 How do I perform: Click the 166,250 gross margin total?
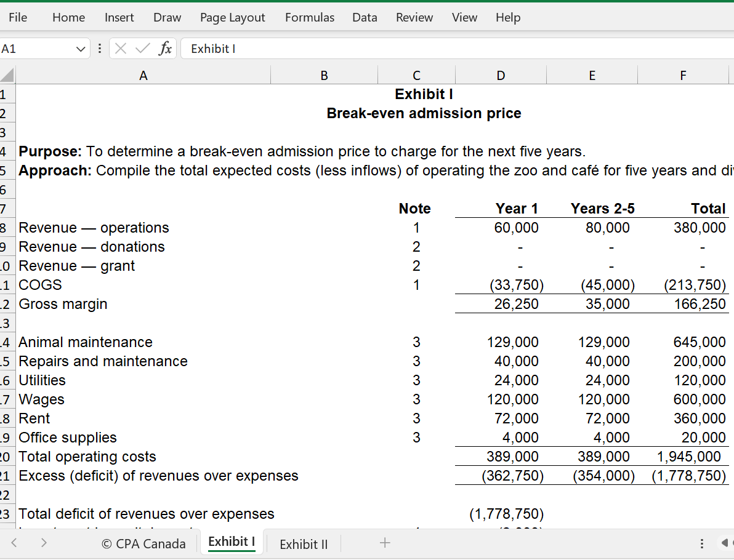700,304
